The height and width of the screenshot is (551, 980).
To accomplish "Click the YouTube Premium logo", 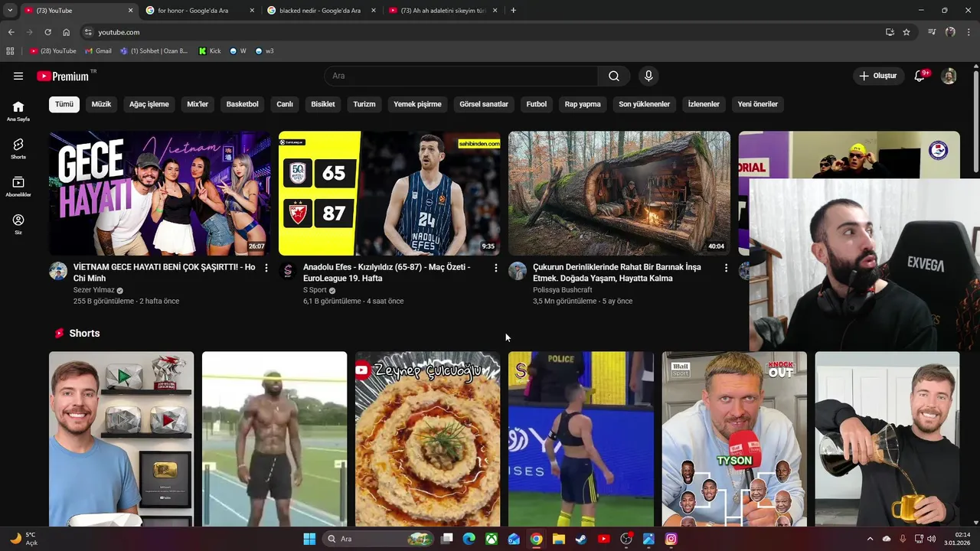I will point(63,76).
